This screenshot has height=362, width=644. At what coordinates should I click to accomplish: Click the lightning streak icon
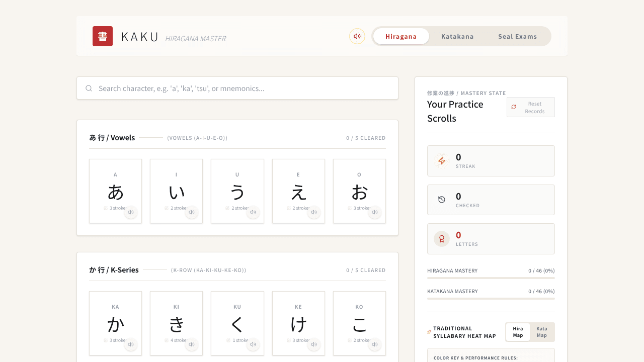tap(442, 161)
